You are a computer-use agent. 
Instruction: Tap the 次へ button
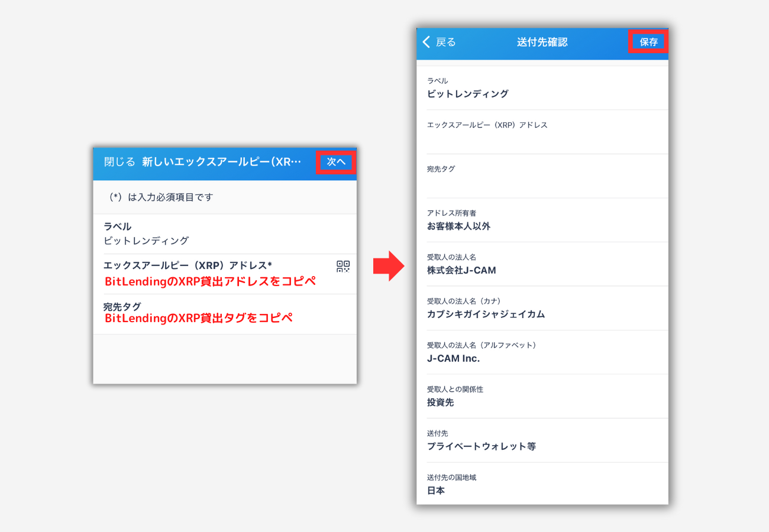point(336,161)
